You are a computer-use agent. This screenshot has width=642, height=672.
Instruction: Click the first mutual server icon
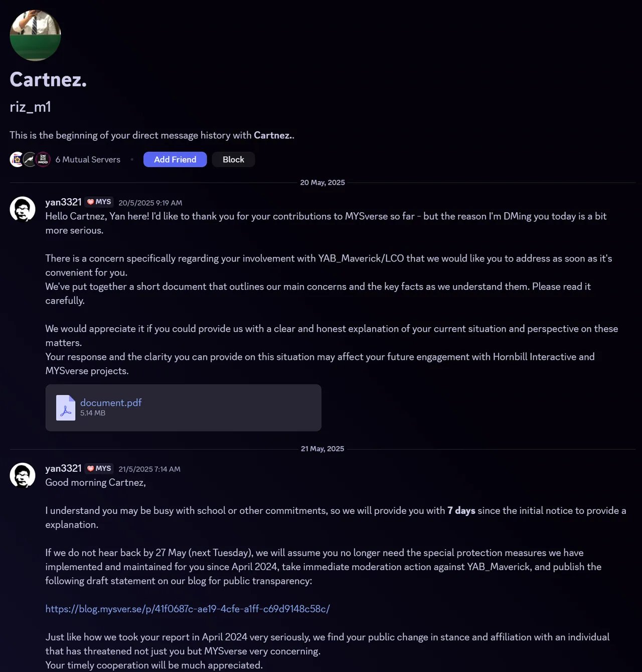coord(17,160)
